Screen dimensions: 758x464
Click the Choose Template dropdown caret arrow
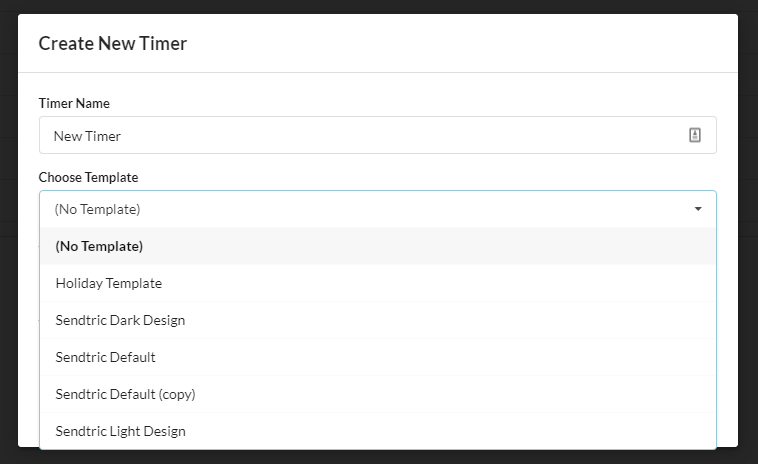[x=698, y=209]
